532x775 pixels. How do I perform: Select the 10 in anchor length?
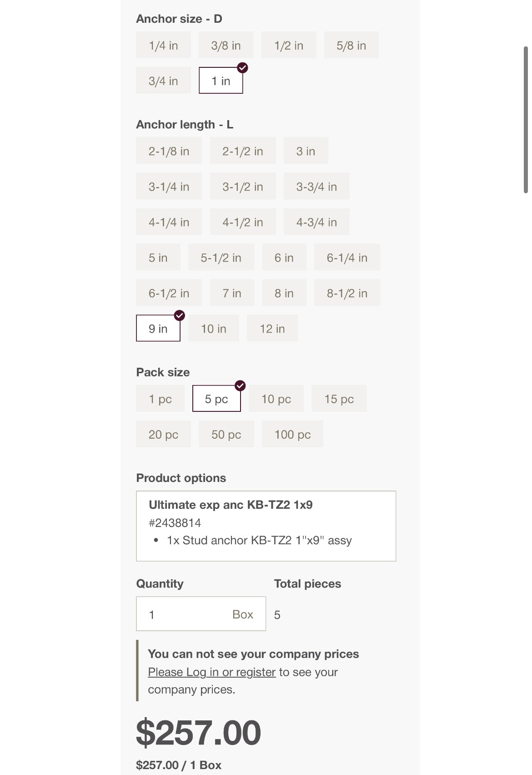click(214, 328)
